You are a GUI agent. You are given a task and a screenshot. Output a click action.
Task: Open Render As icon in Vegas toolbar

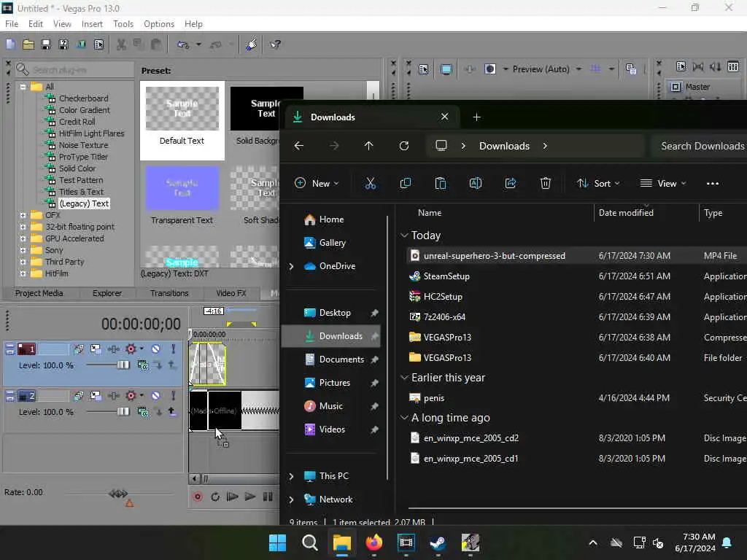[81, 44]
